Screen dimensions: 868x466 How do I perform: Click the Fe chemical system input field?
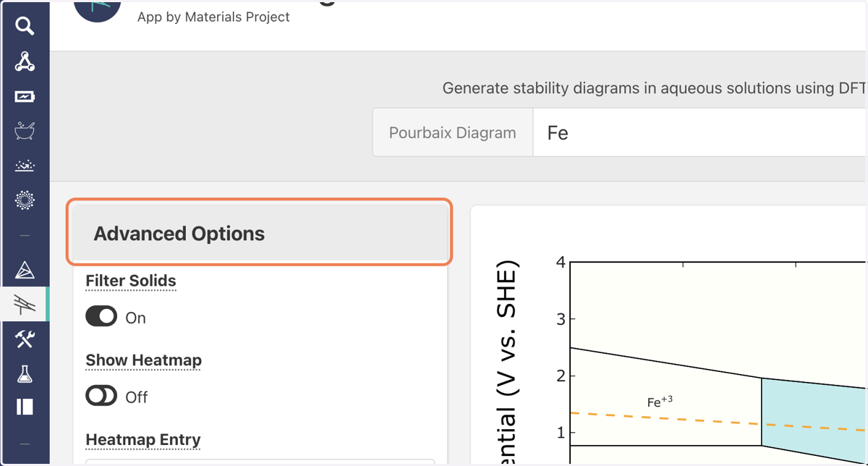click(699, 133)
